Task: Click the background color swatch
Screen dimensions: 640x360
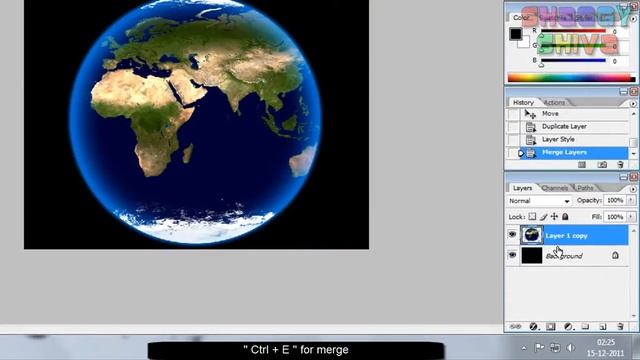Action: pyautogui.click(x=525, y=44)
